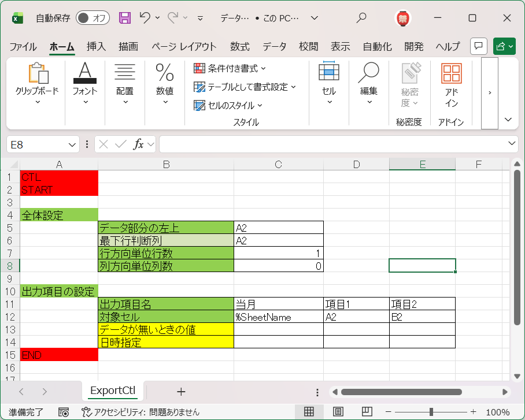
Task: Click the zoom slider handle
Action: [431, 412]
